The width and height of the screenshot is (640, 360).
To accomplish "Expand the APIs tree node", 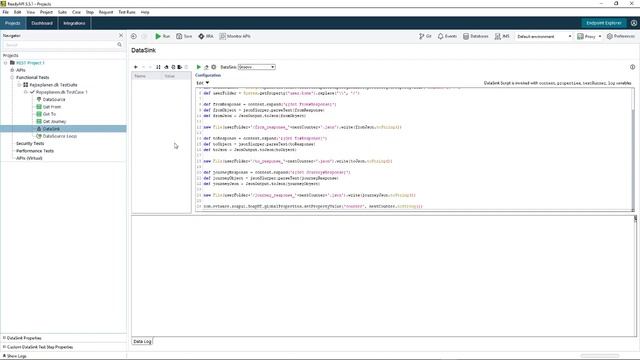I will pos(12,70).
